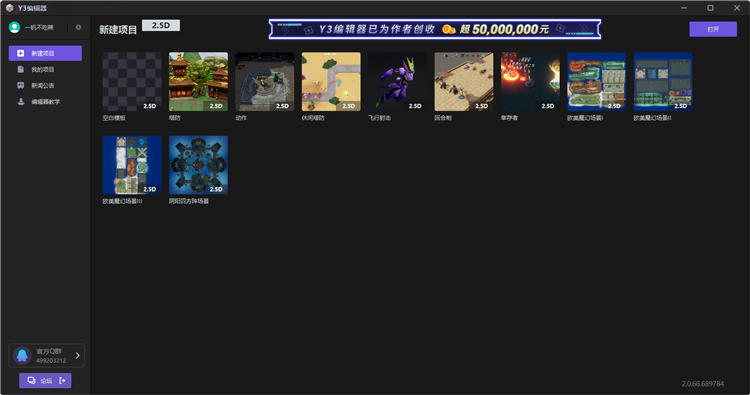The height and width of the screenshot is (395, 750).
Task: Choose the 回合制 template thumbnail
Action: click(464, 82)
